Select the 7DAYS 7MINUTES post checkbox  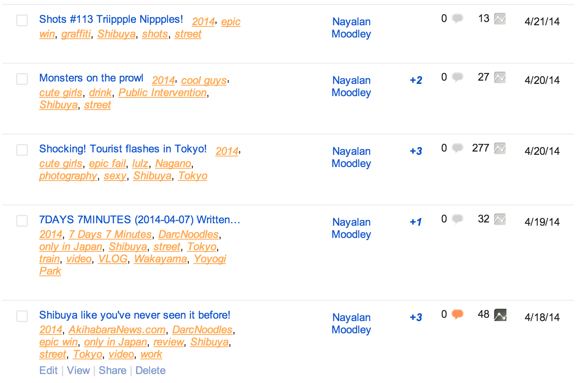coord(22,221)
